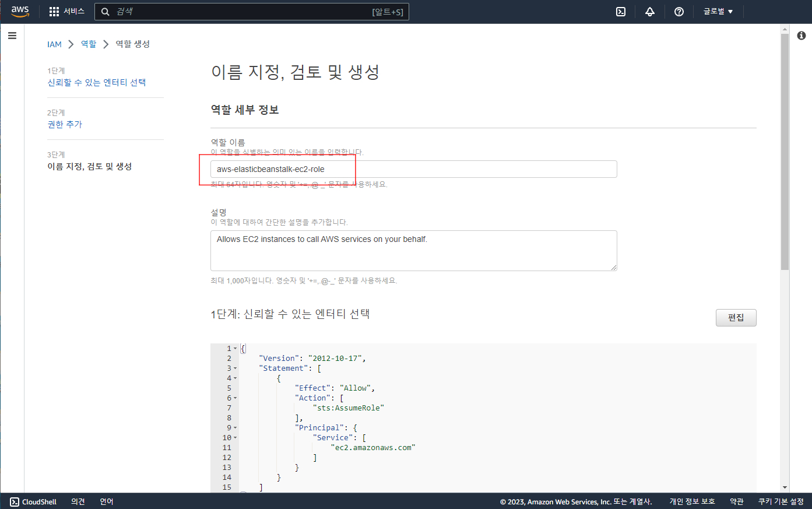Click the description textarea resize handle
Image resolution: width=812 pixels, height=509 pixels.
coord(614,268)
